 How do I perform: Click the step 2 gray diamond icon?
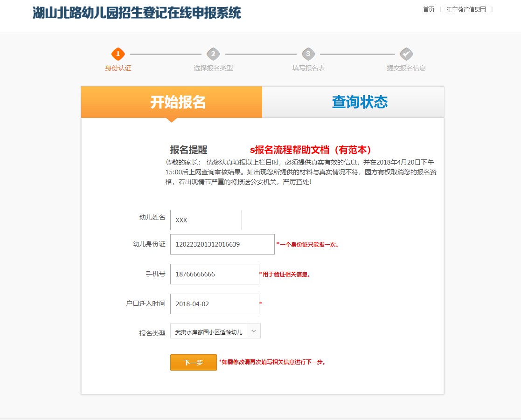tap(213, 54)
